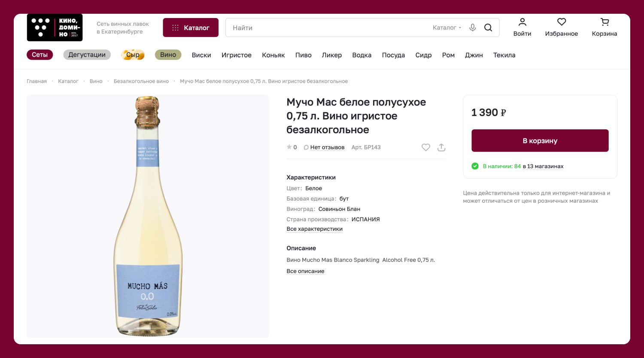644x358 pixels.
Task: Expand Все характеристики link
Action: coord(314,229)
